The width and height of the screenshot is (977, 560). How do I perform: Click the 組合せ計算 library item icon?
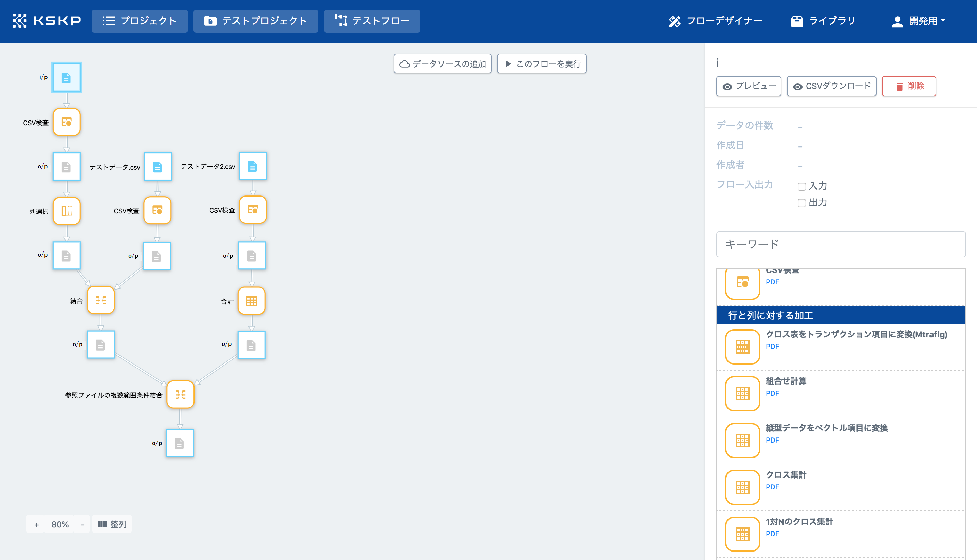[x=742, y=393]
